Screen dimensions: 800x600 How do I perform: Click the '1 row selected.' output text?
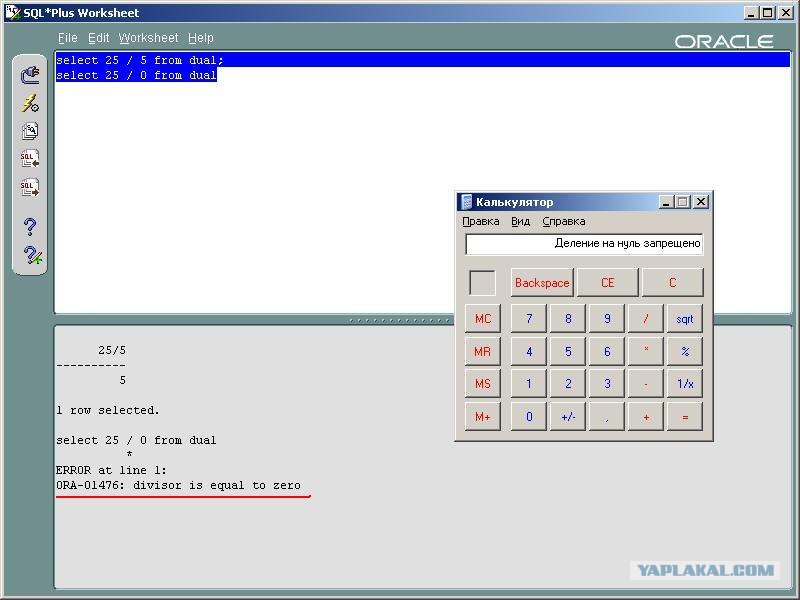(x=108, y=410)
